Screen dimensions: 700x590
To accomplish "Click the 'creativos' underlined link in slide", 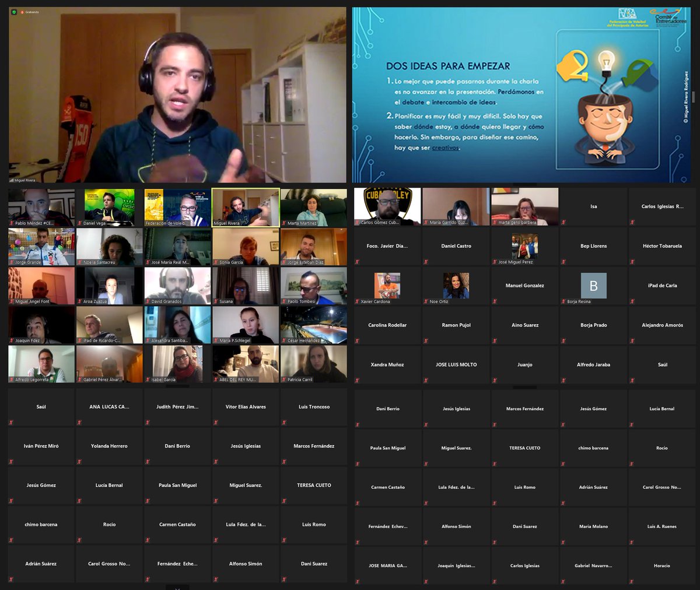I will click(x=446, y=148).
